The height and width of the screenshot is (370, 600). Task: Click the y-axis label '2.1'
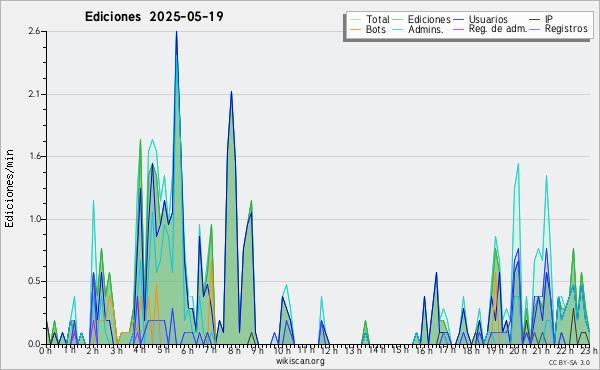tap(34, 94)
